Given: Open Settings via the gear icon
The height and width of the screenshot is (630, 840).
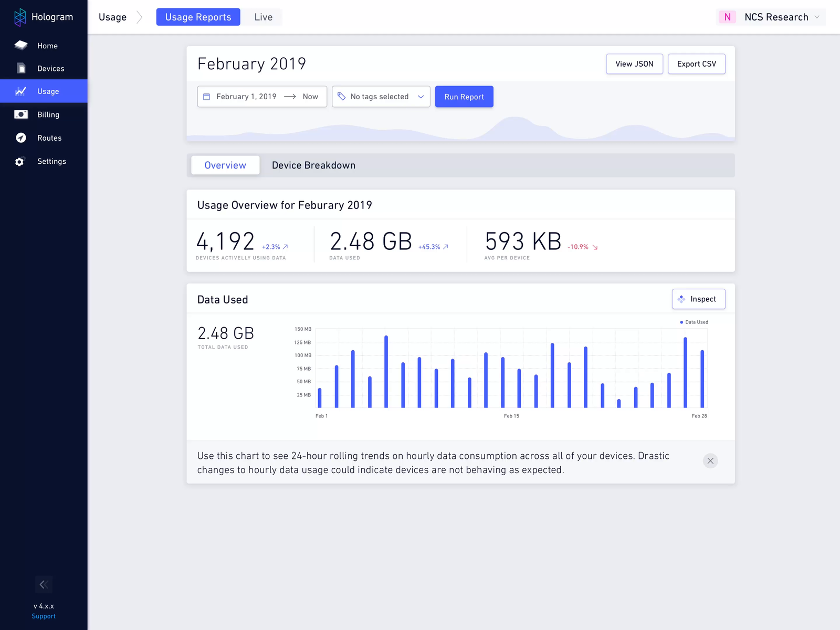Looking at the screenshot, I should (x=19, y=161).
